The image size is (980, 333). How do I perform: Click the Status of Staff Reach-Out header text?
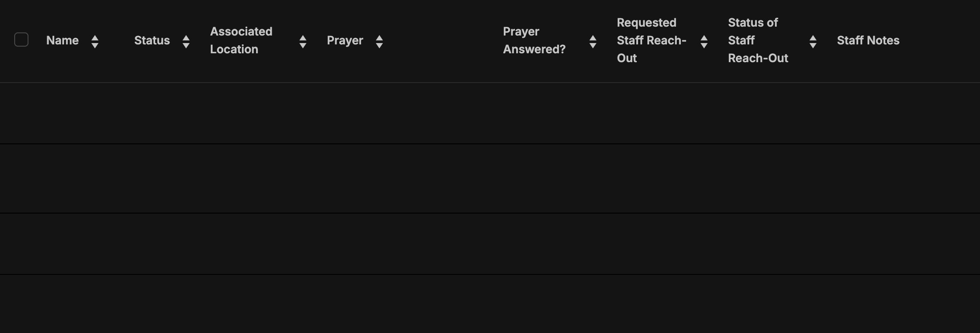click(758, 40)
